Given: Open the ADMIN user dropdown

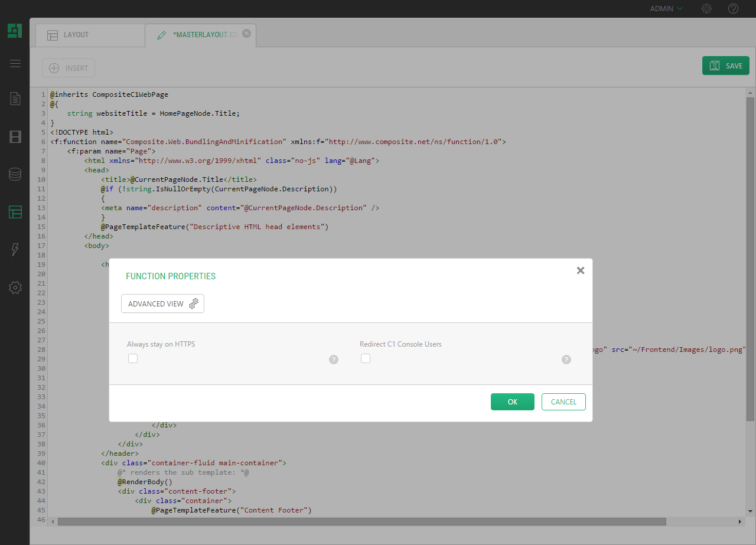Looking at the screenshot, I should pyautogui.click(x=666, y=9).
